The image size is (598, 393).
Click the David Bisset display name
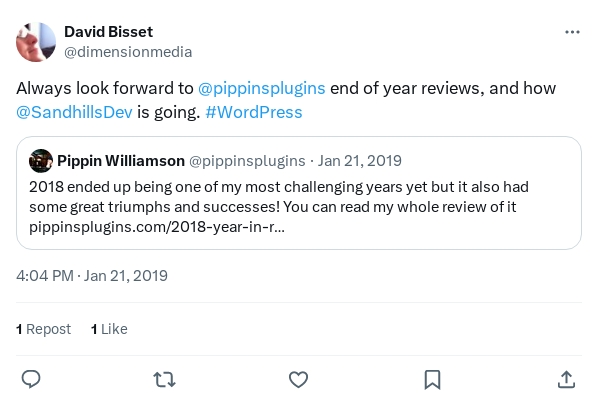coord(108,32)
